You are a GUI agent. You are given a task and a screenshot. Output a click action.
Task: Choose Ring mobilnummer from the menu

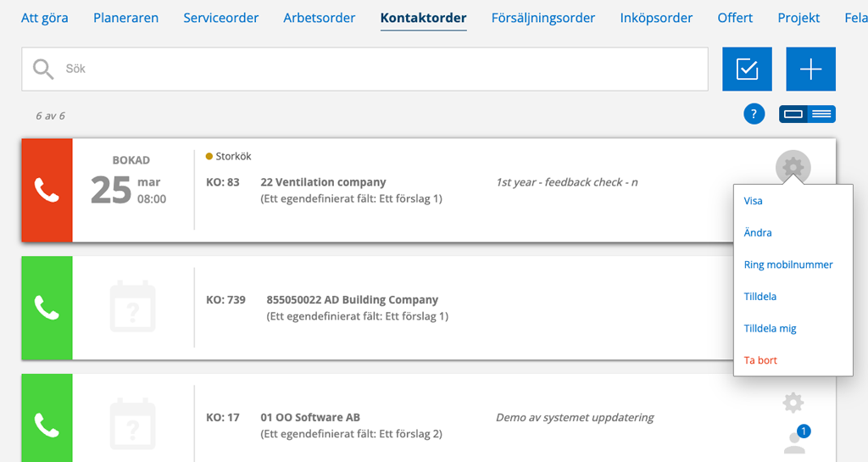(x=787, y=264)
